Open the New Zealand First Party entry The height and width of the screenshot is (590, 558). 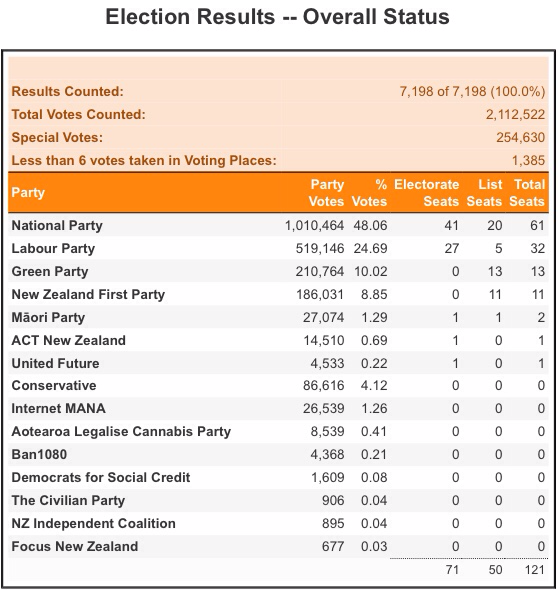coord(88,294)
